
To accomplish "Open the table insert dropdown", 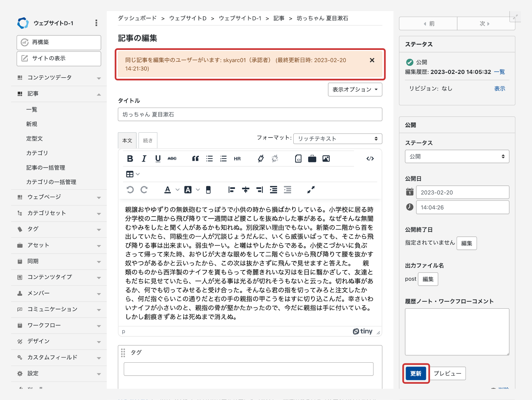I will (133, 174).
